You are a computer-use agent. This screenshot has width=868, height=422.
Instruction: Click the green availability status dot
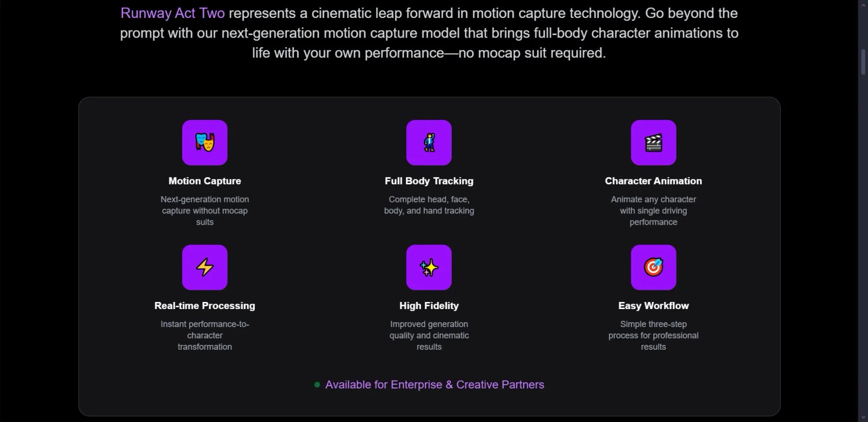point(317,385)
